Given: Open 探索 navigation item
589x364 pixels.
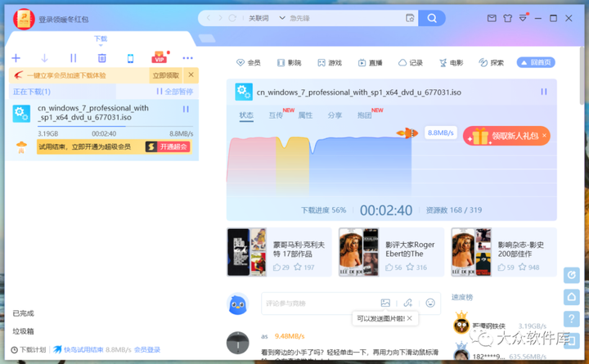Looking at the screenshot, I should (492, 63).
